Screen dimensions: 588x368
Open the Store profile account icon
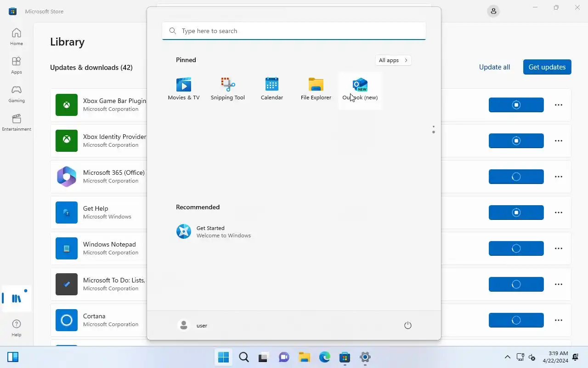(x=493, y=11)
